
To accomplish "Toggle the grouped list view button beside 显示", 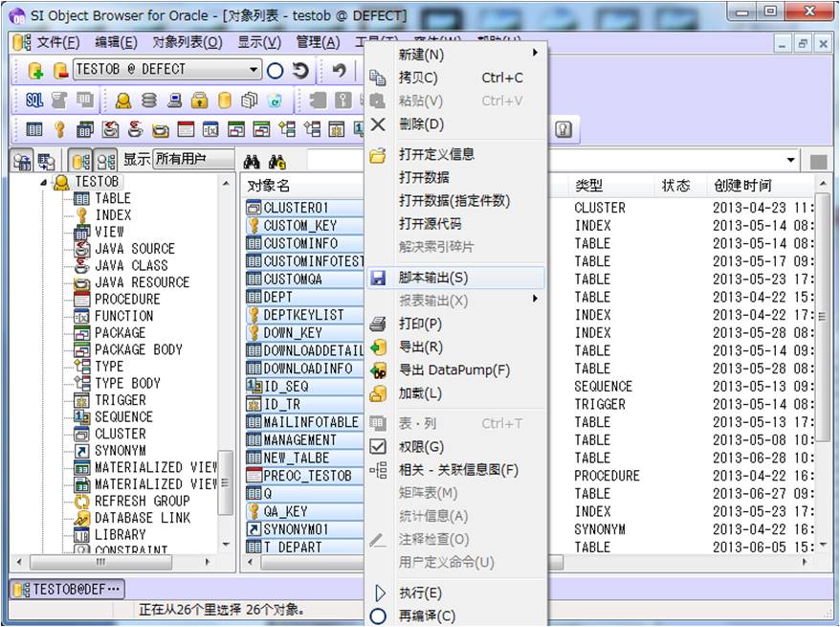I will (x=98, y=160).
